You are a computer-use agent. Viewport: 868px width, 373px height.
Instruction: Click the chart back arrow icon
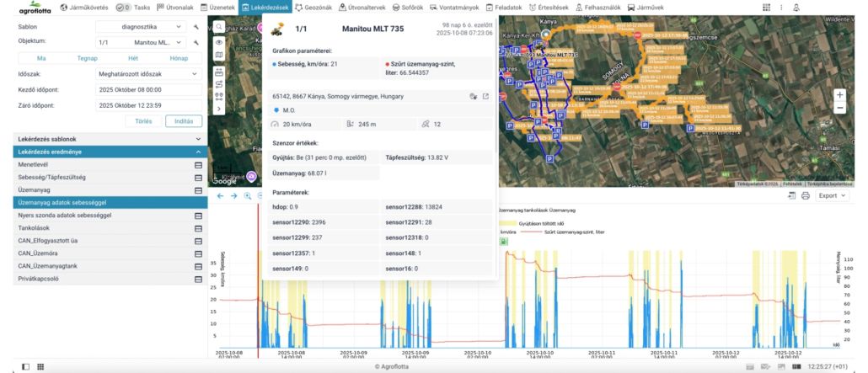[x=220, y=195]
